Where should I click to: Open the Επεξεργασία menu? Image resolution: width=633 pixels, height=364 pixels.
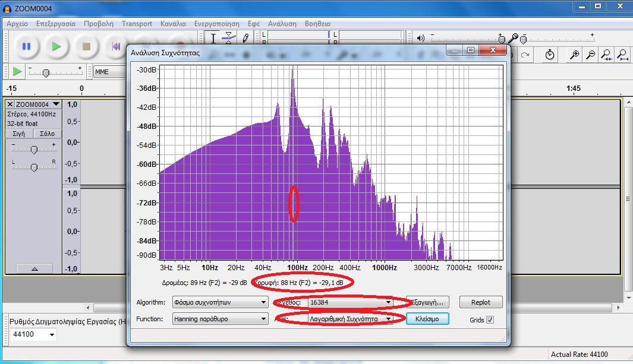pos(56,24)
